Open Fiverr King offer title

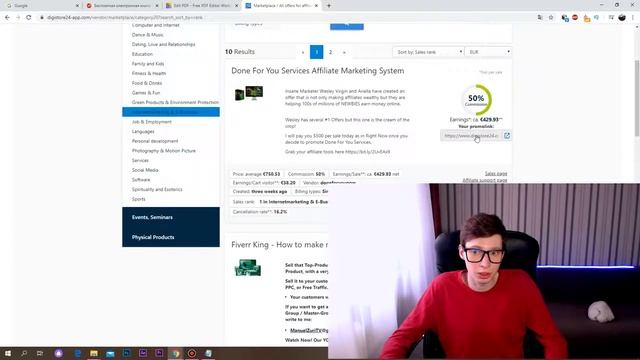279,245
